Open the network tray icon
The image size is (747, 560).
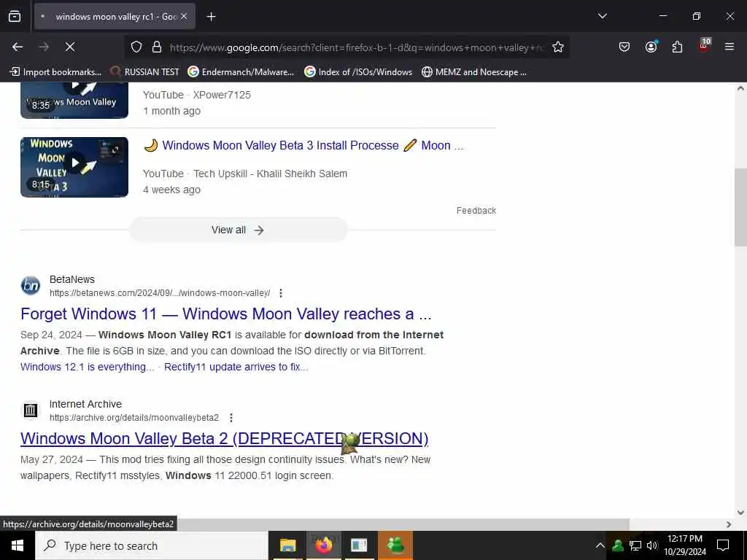(x=635, y=545)
